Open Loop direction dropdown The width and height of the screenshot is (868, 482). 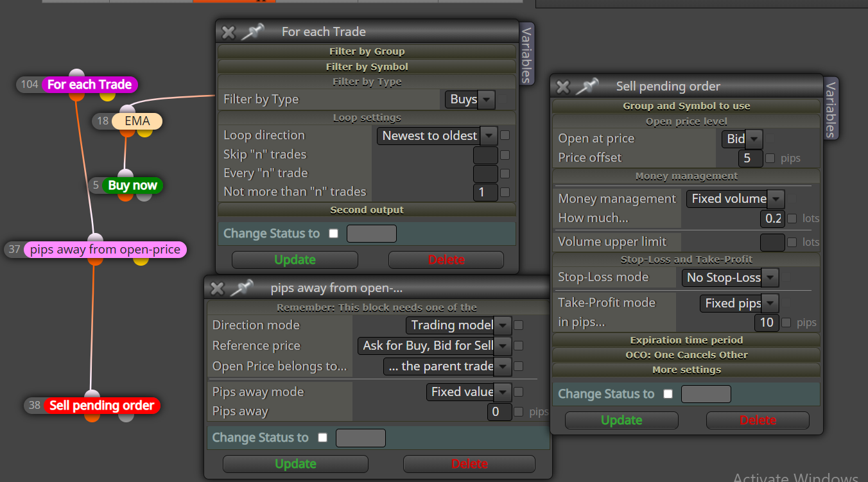437,135
